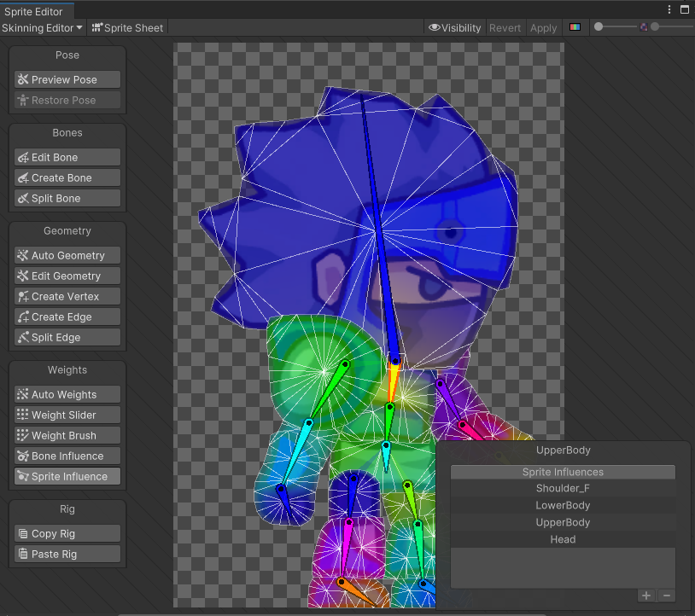Activate the Create Bone tool

(x=67, y=177)
